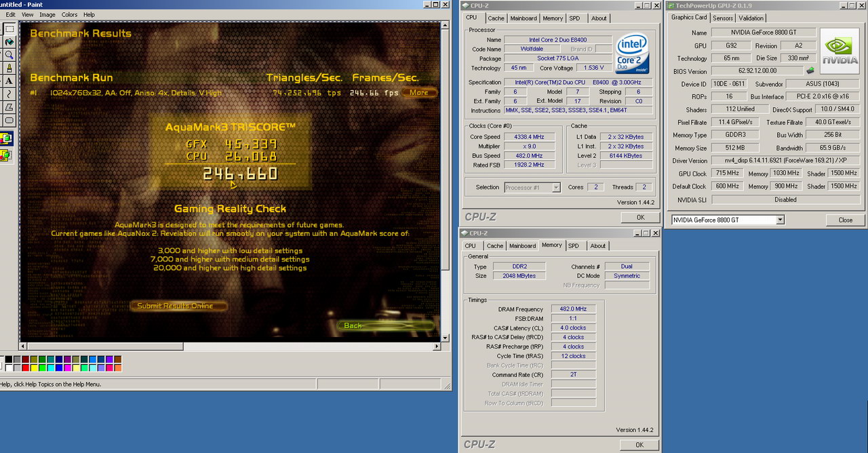This screenshot has height=453, width=868.
Task: Click the BIOS save chip icon in GPU-Z
Action: click(810, 71)
